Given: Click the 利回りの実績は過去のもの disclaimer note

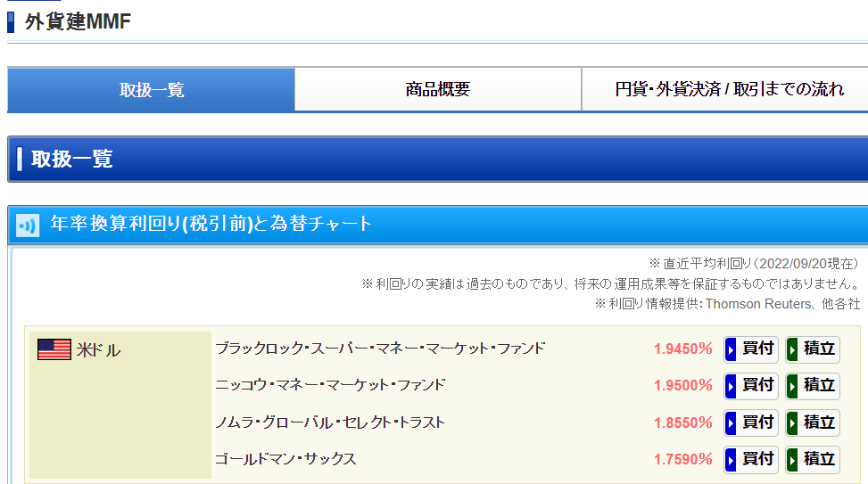Looking at the screenshot, I should pyautogui.click(x=610, y=283).
